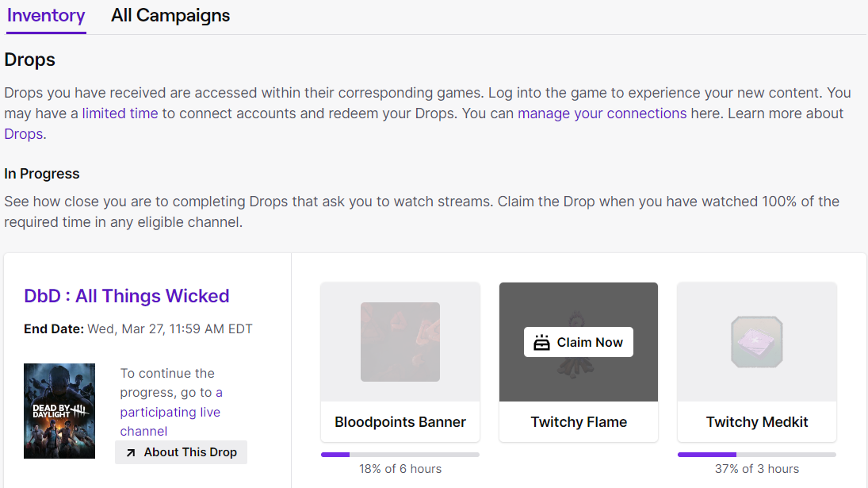
Task: Click the arrow icon beside About This Drop
Action: pos(132,451)
